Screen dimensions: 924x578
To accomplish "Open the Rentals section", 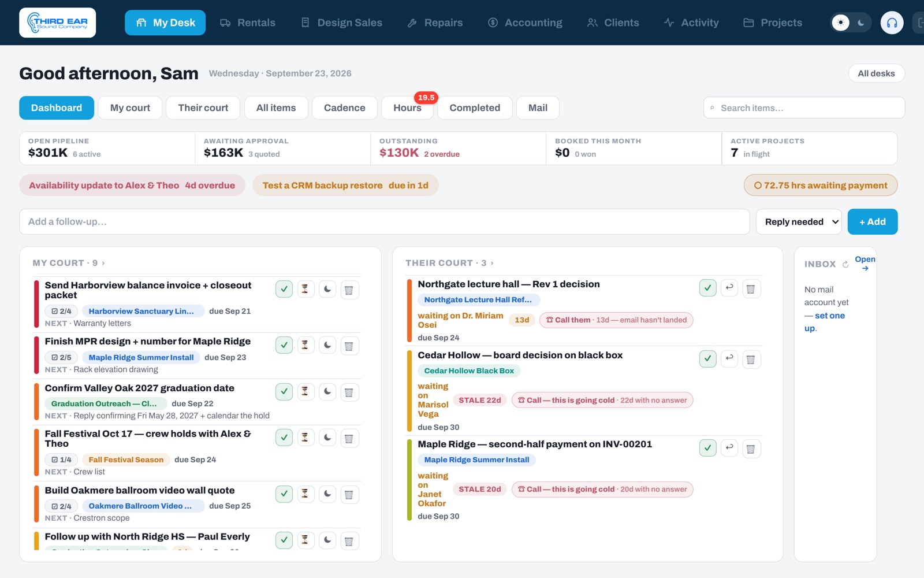I will pyautogui.click(x=248, y=23).
